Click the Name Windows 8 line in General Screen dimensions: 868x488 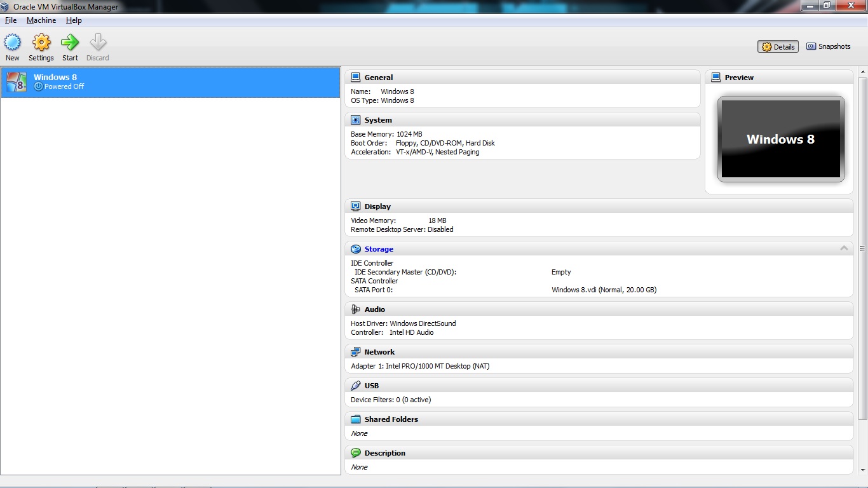[x=383, y=91]
